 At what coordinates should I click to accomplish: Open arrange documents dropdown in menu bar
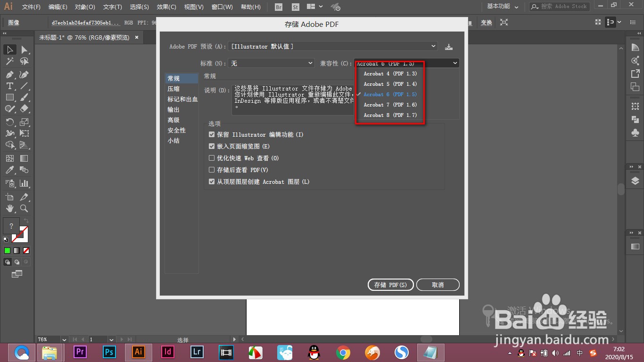click(x=314, y=7)
